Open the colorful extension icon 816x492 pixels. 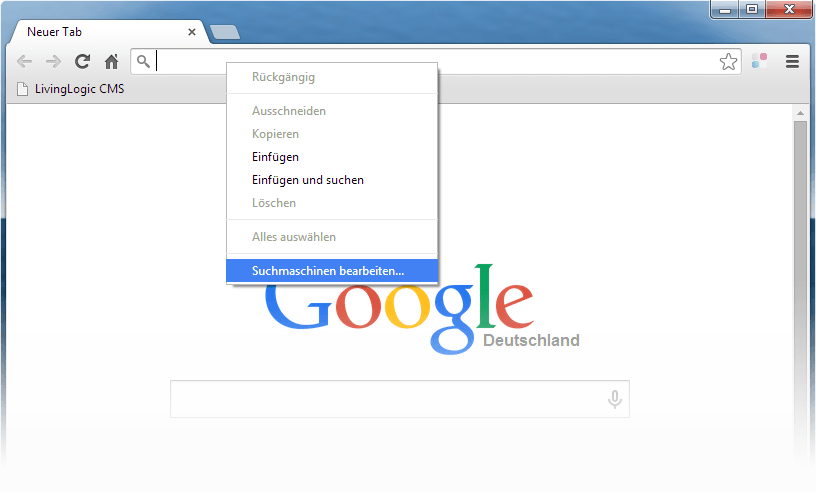click(x=759, y=61)
